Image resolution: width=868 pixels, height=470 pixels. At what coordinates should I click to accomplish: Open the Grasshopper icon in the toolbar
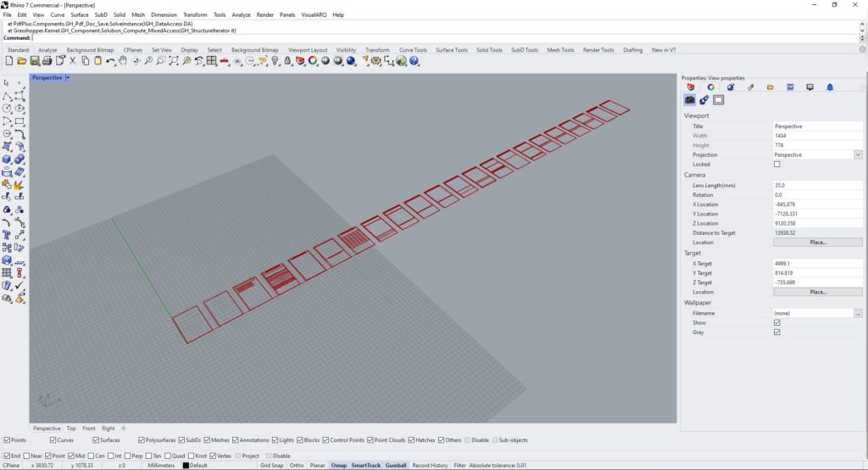[x=401, y=61]
